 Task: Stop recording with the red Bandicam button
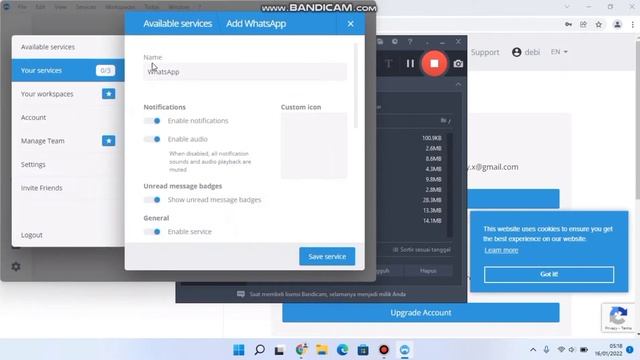point(434,63)
